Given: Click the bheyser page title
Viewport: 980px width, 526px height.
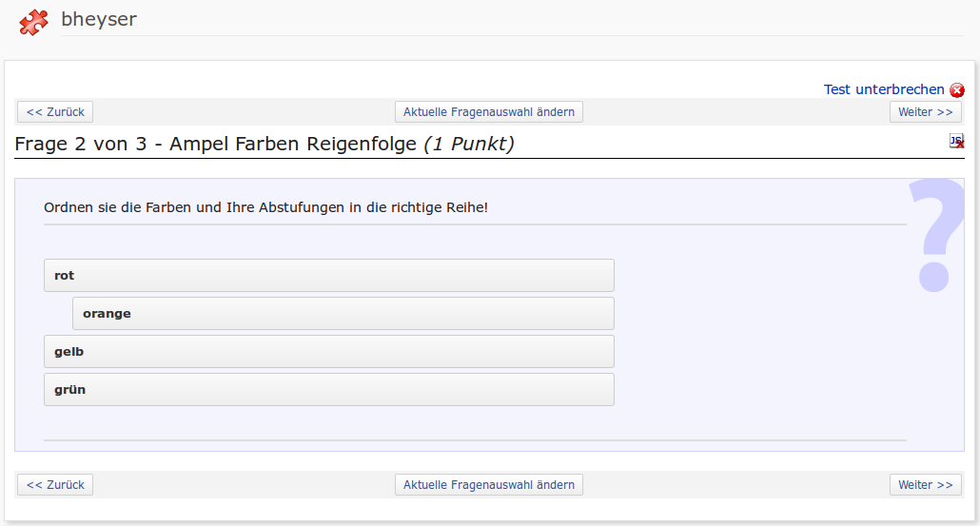Looking at the screenshot, I should pos(99,19).
